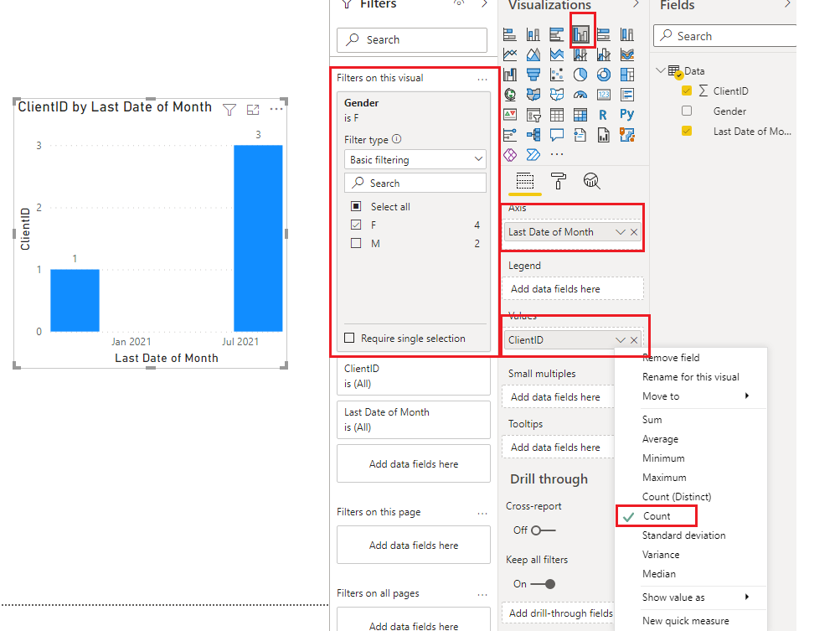Select Sum aggregation
This screenshot has height=631, width=840.
(652, 420)
